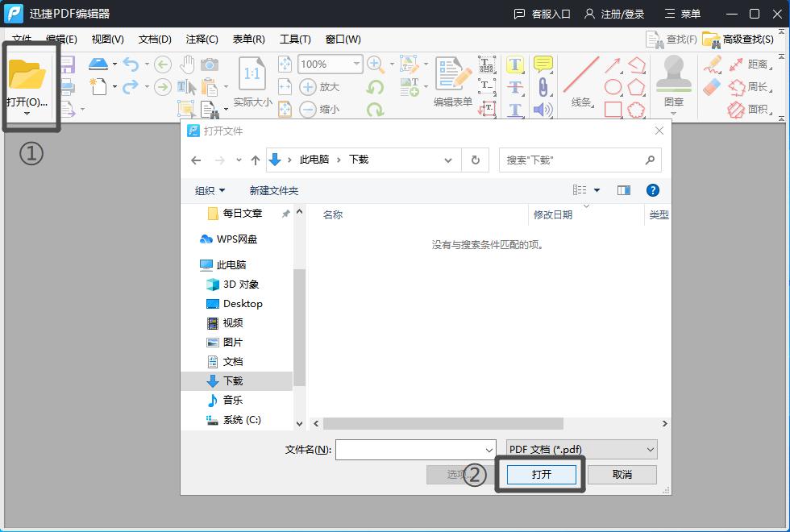The image size is (790, 532).
Task: Create a folder with 新建文件夹
Action: click(272, 190)
